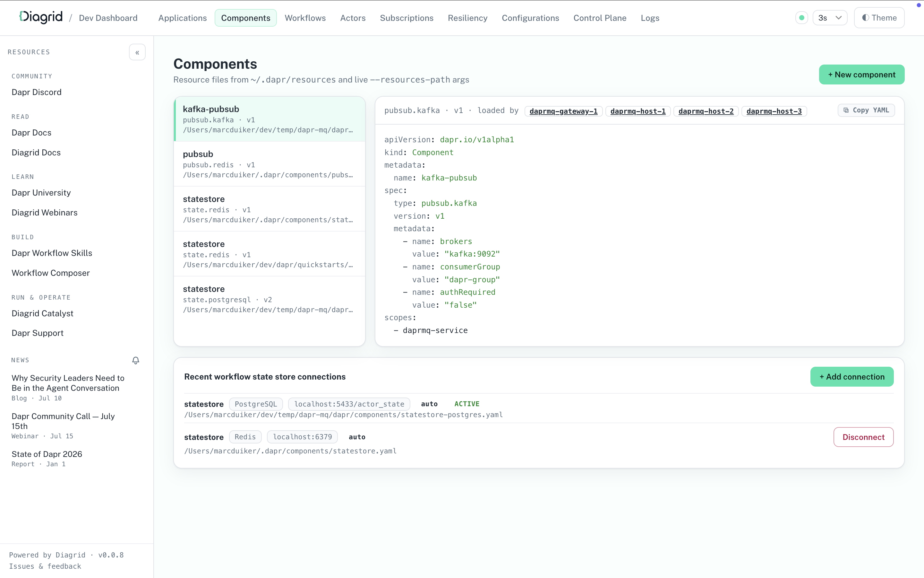The width and height of the screenshot is (924, 578).
Task: Click Dev Dashboard breadcrumb
Action: coord(108,18)
